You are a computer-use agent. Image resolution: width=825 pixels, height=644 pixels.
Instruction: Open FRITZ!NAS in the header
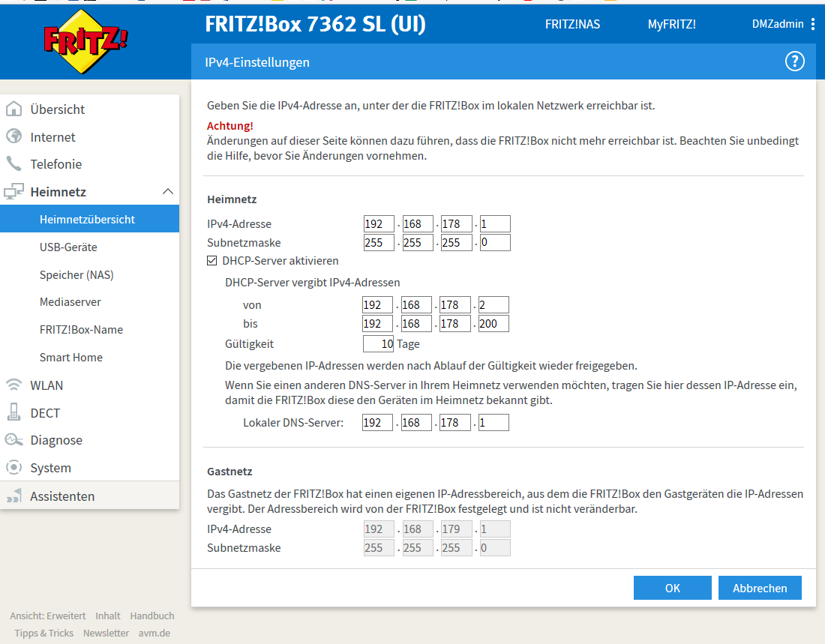(572, 24)
